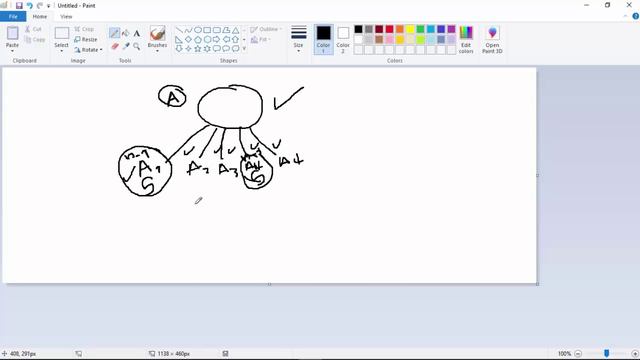The image size is (640, 360).
Task: Choose the Right arrow shape
Action: (x=216, y=40)
